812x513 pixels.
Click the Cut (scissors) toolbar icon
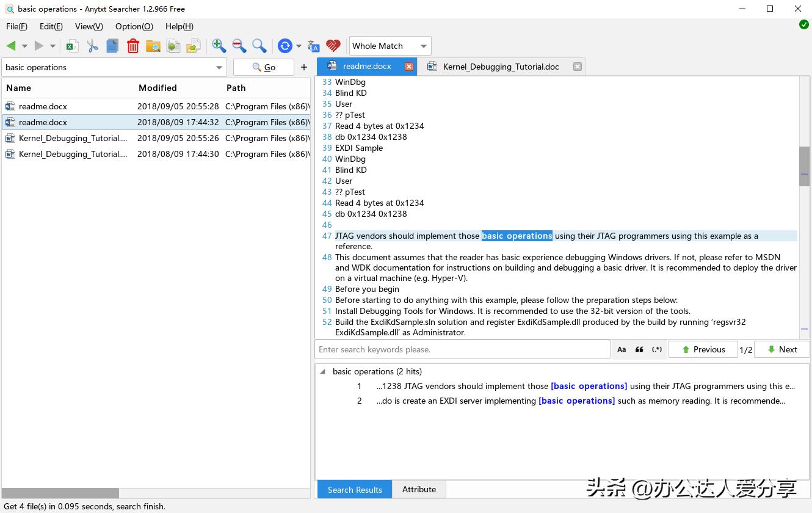click(92, 45)
